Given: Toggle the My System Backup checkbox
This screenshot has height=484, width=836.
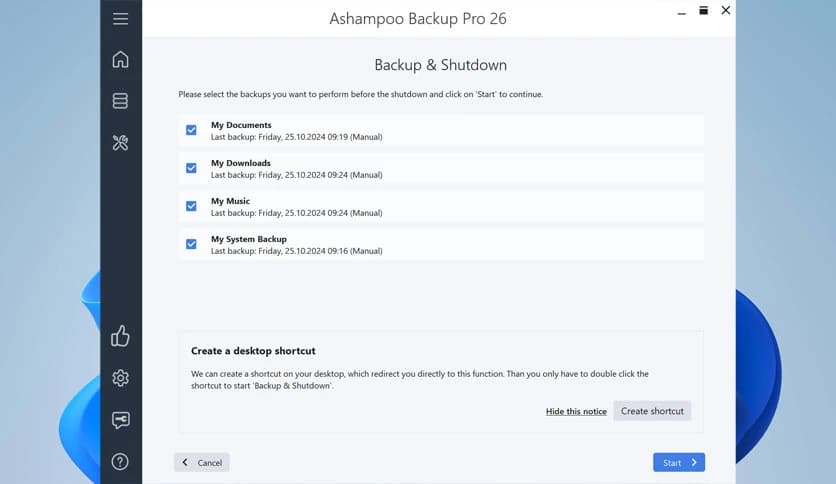Looking at the screenshot, I should 191,244.
